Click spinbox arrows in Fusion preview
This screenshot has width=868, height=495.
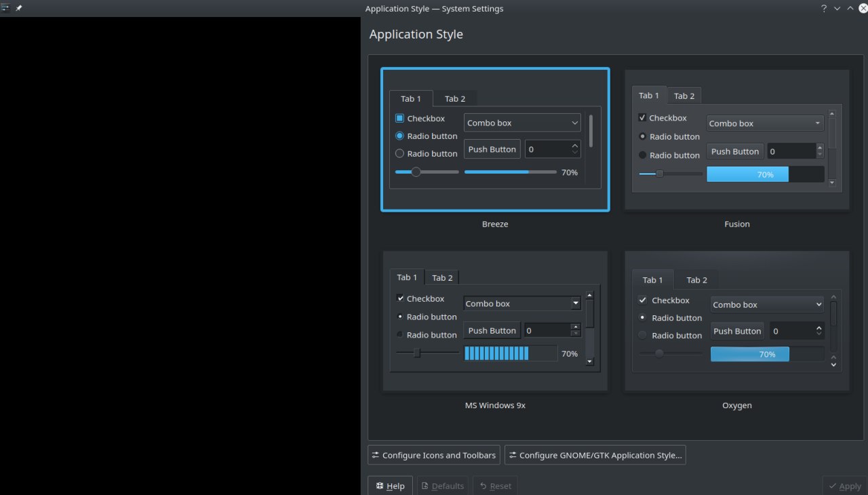(x=820, y=151)
